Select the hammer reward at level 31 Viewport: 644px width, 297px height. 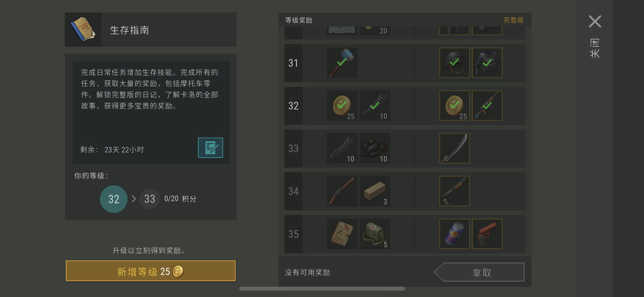[x=342, y=63]
